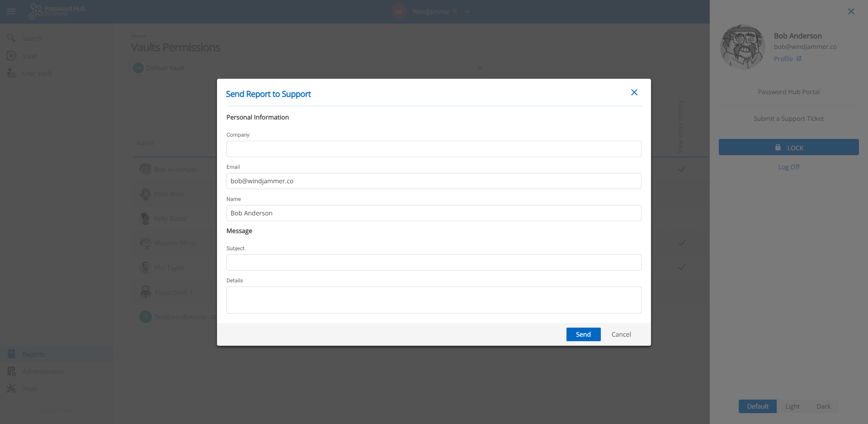Click the LOCK button
Screen dimensions: 868x424
788,148
